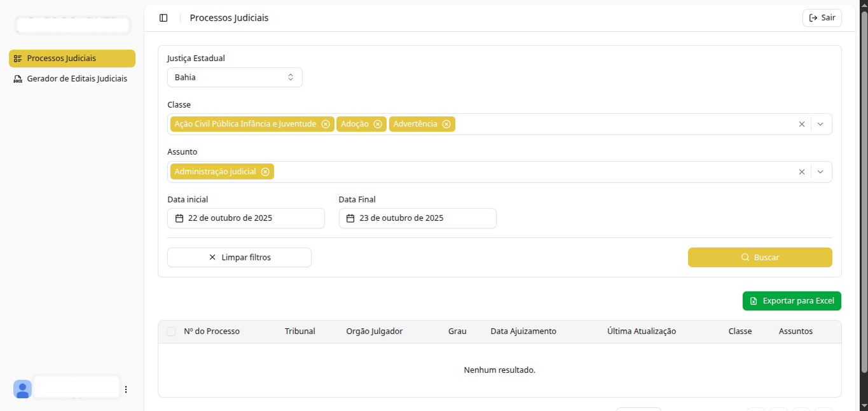Collapse the sidebar using the panel toggle icon
The image size is (868, 411).
click(x=163, y=17)
